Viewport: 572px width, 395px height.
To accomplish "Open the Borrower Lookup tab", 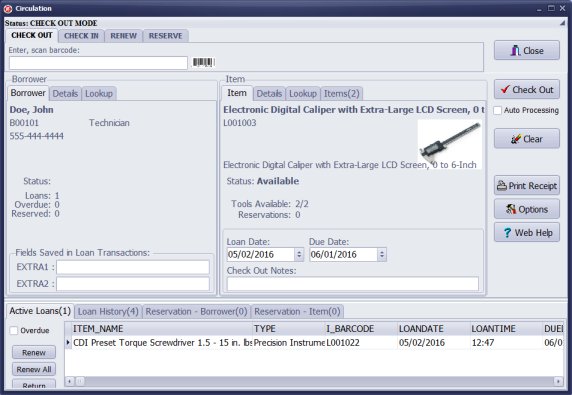I will [x=99, y=94].
